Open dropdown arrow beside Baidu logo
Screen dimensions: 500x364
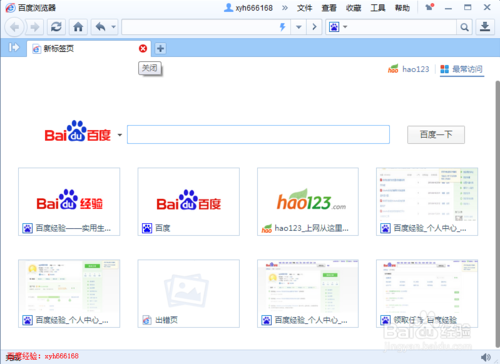pyautogui.click(x=120, y=135)
